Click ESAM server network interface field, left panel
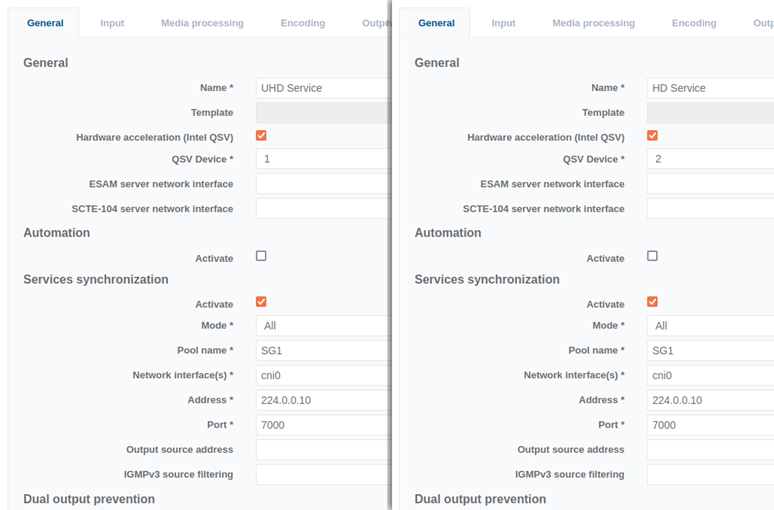774x510 pixels. [x=322, y=184]
